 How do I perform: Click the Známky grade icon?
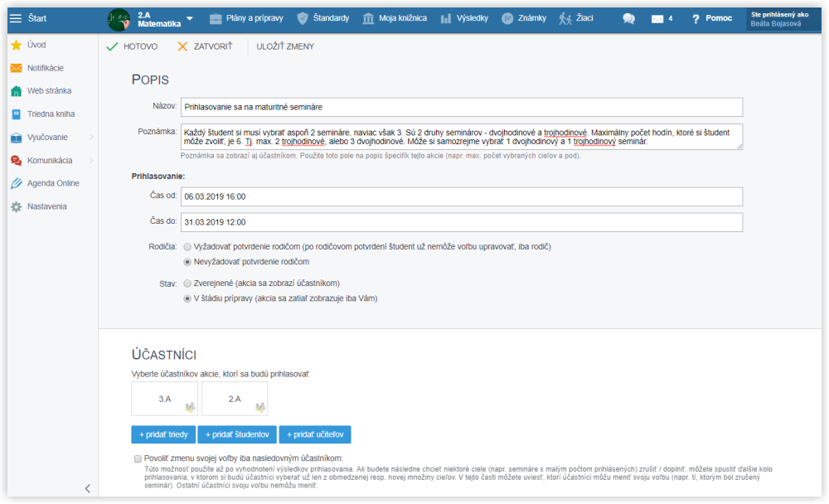coord(507,19)
